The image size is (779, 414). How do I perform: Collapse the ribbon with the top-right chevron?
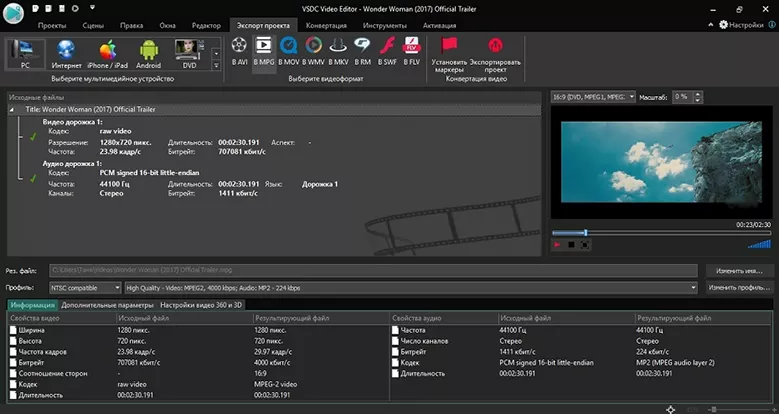(x=711, y=25)
